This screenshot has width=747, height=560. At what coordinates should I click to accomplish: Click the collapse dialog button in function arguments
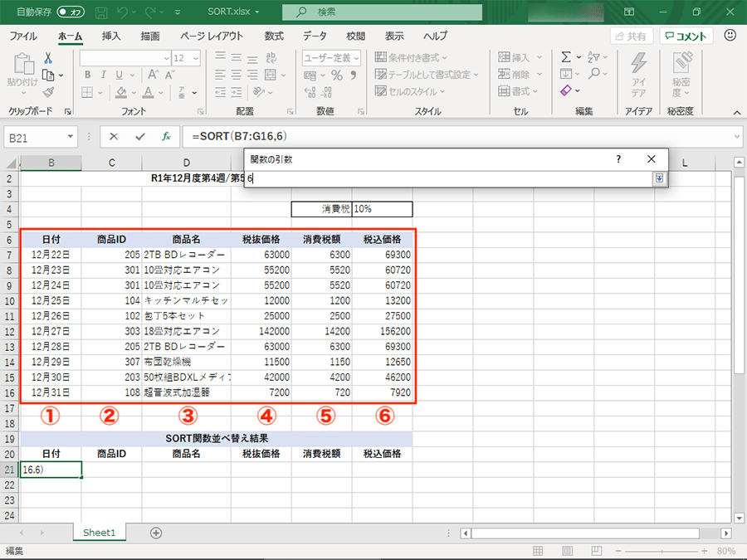pos(660,178)
